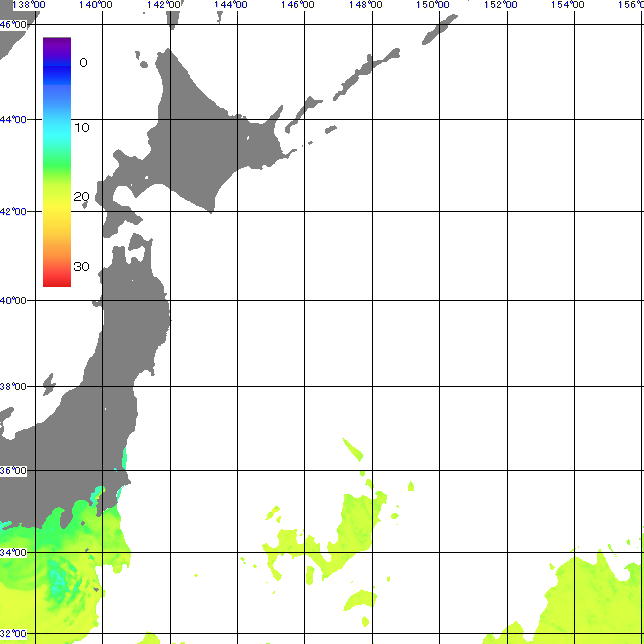Select the 154°00 longitude label

click(568, 5)
